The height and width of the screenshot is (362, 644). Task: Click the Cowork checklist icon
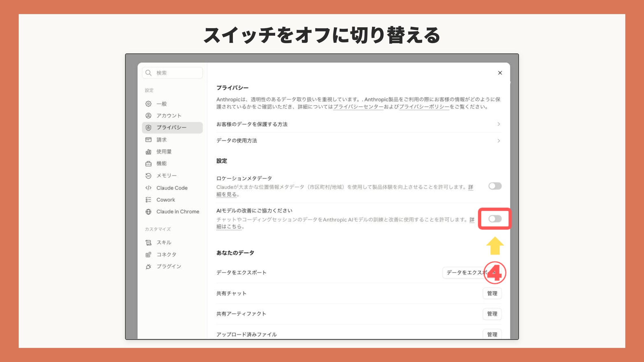click(x=148, y=200)
